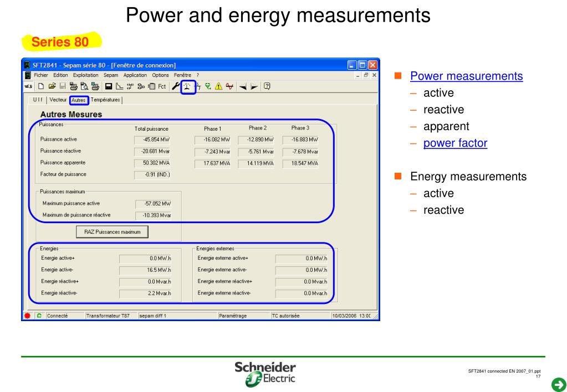Viewport: 567px width, 392px height.
Task: Click the yellow alarm warning triangle icon
Action: [x=218, y=86]
